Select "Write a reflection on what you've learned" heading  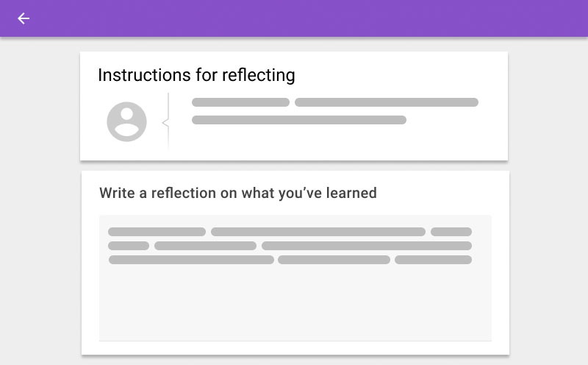(238, 193)
